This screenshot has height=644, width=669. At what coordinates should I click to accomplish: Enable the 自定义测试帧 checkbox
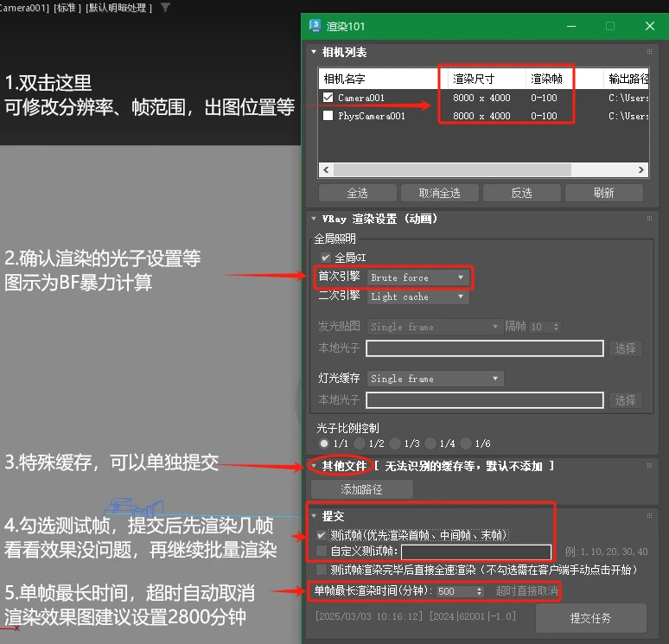[322, 551]
